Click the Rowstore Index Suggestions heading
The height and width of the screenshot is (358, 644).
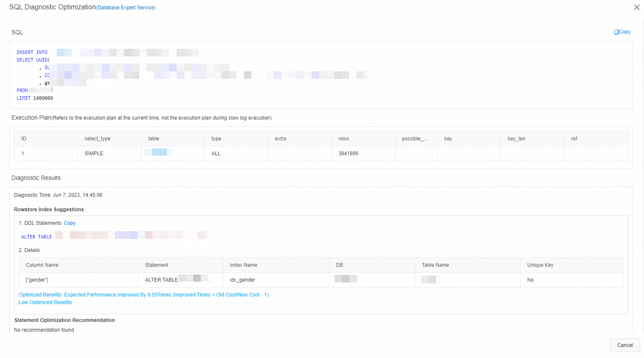(x=49, y=210)
